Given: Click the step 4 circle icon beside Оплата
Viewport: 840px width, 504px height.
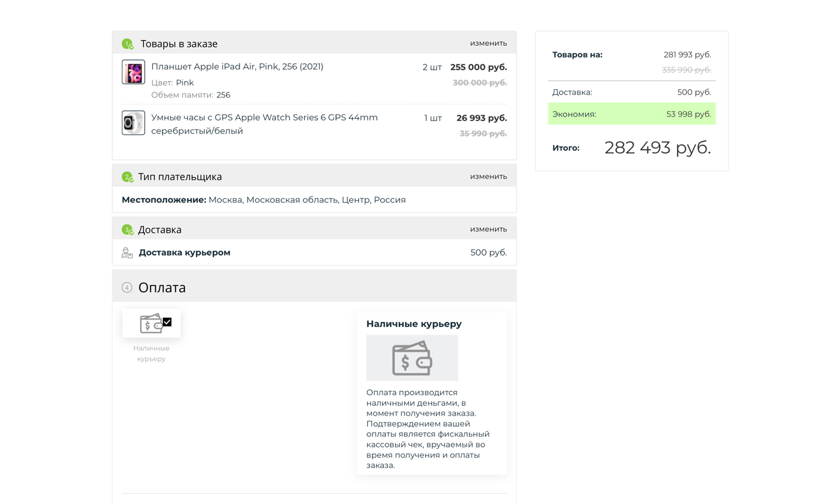Looking at the screenshot, I should tap(127, 287).
